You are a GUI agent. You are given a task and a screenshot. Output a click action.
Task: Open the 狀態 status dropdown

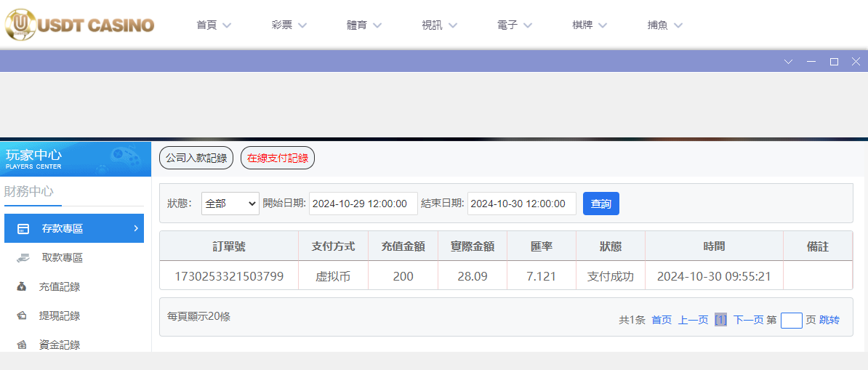tap(230, 204)
